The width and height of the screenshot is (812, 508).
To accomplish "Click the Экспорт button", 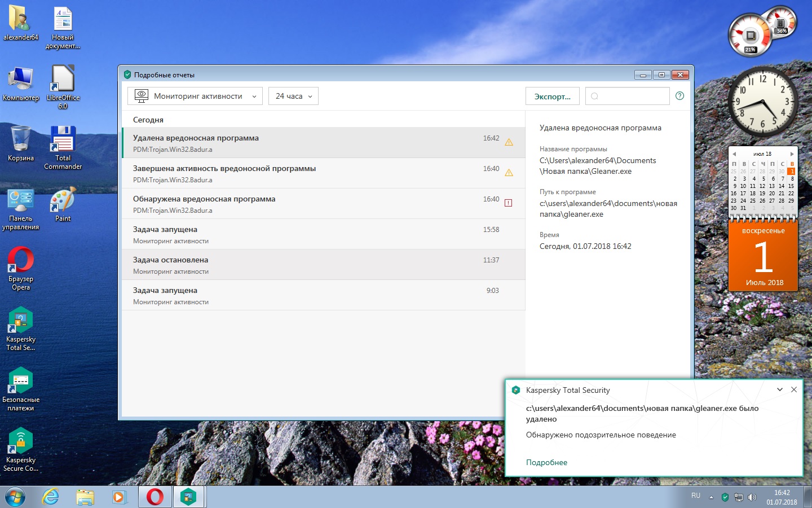I will click(552, 97).
